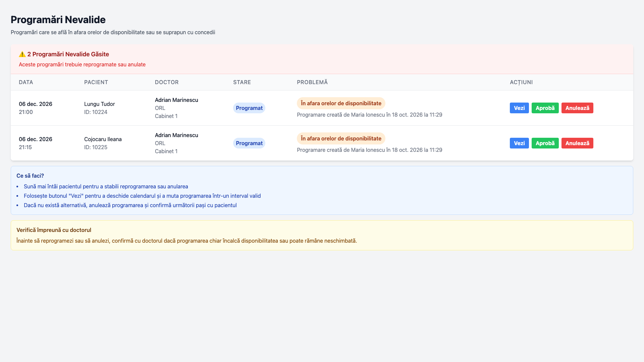Click the warning triangle icon in the alert

click(x=22, y=54)
